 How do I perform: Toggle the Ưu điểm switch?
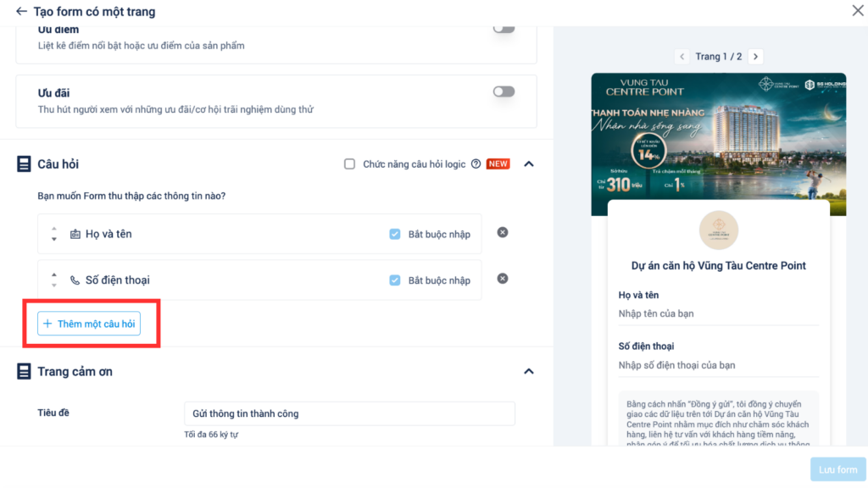pos(504,29)
